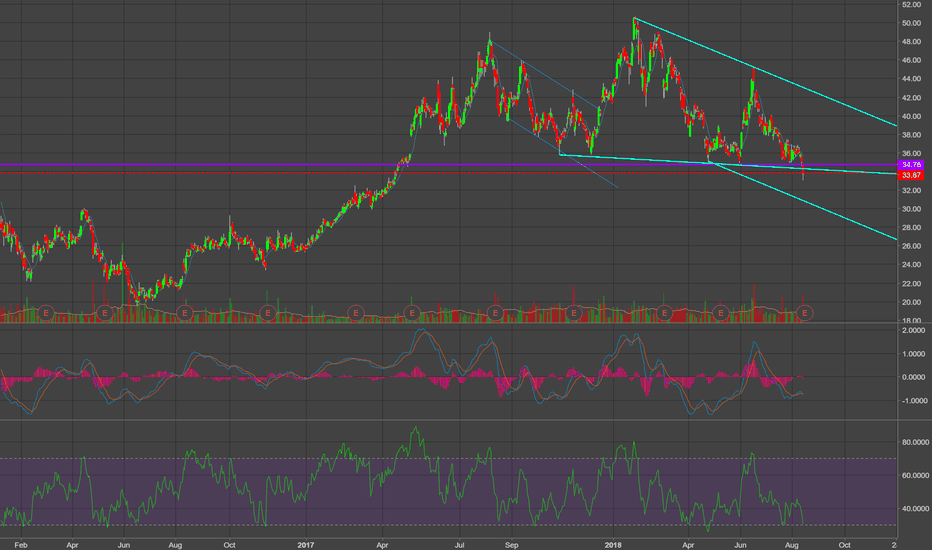This screenshot has height=550, width=932.
Task: Click the Oct label after Aug 2018
Action: 844,545
